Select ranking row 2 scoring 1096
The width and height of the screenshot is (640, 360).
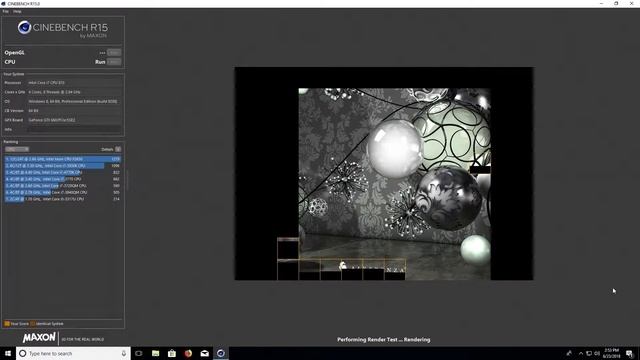63,166
